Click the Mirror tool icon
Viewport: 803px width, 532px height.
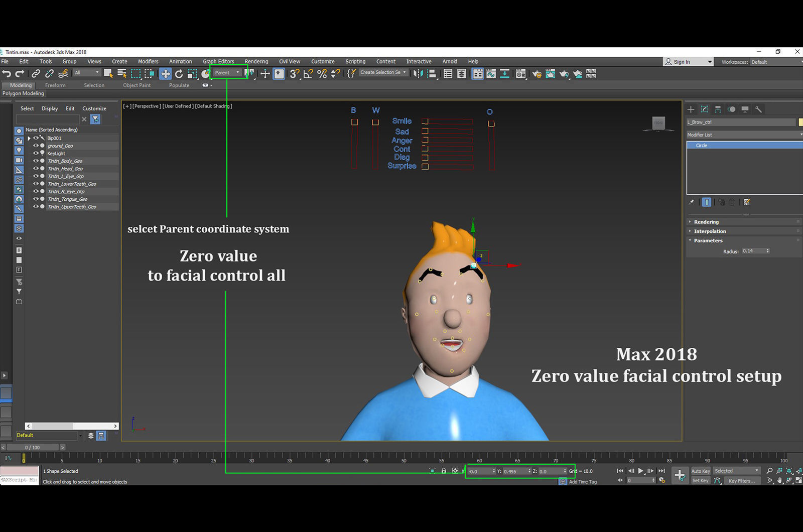[x=418, y=74]
